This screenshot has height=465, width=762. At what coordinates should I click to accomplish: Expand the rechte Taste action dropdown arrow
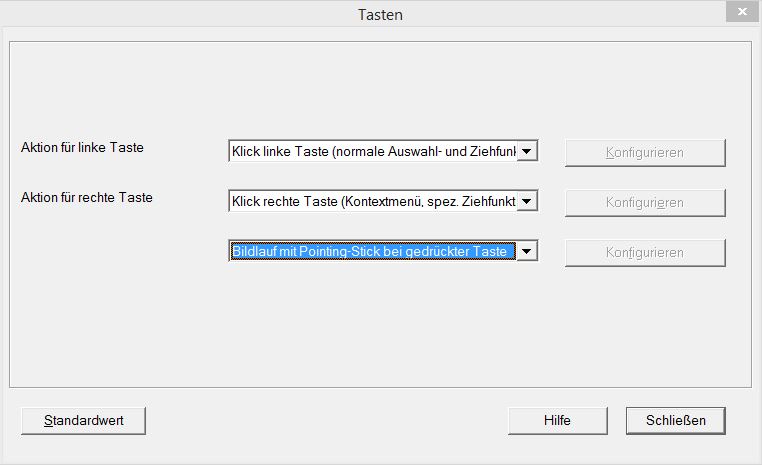tap(528, 202)
